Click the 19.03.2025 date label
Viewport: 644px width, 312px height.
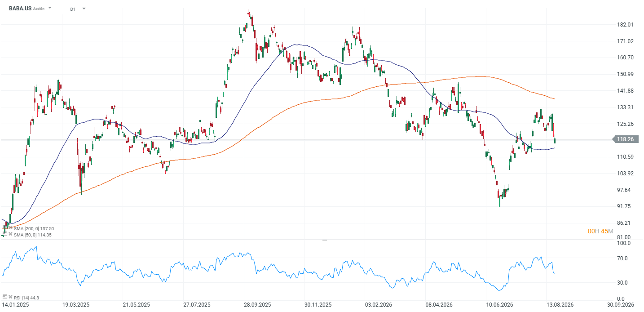coord(76,305)
